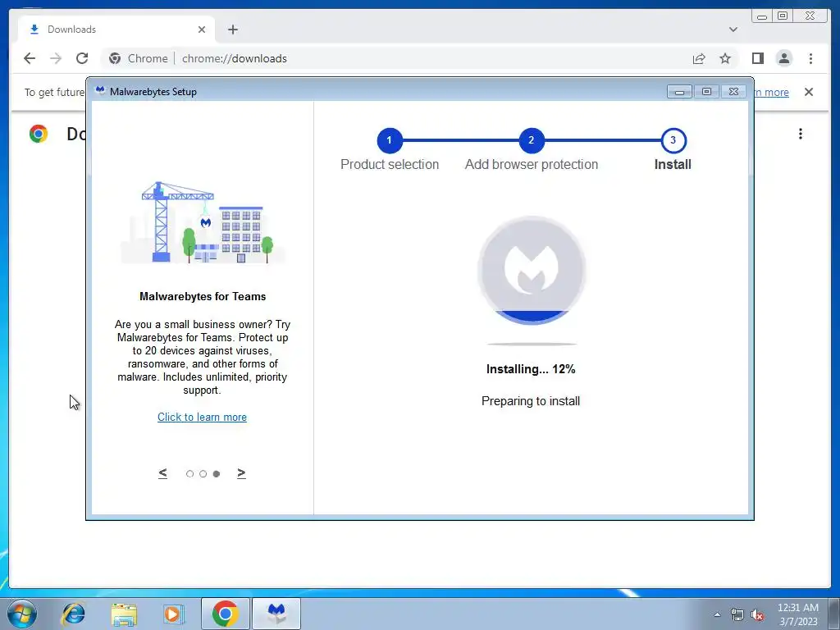This screenshot has width=840, height=630.
Task: Go to previous promo slide arrow
Action: [163, 473]
